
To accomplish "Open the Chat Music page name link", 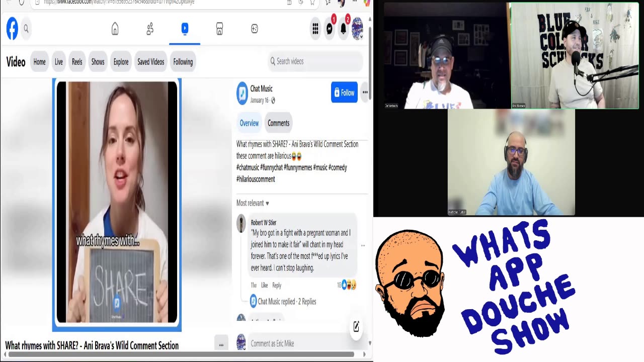I will pyautogui.click(x=261, y=88).
